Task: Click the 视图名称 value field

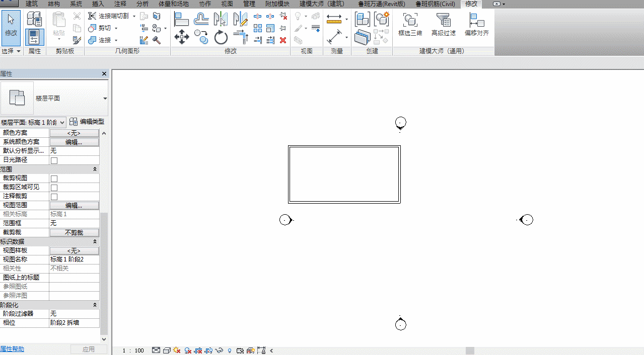Action: pyautogui.click(x=74, y=259)
